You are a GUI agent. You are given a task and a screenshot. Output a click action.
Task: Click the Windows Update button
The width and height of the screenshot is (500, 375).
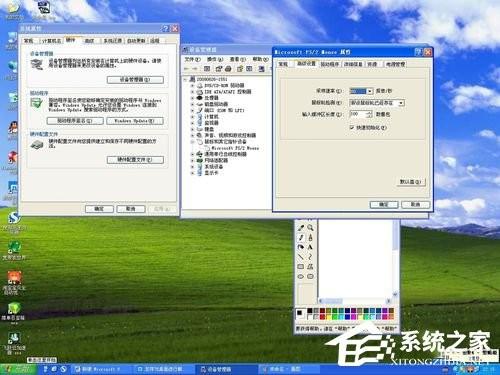(x=135, y=121)
